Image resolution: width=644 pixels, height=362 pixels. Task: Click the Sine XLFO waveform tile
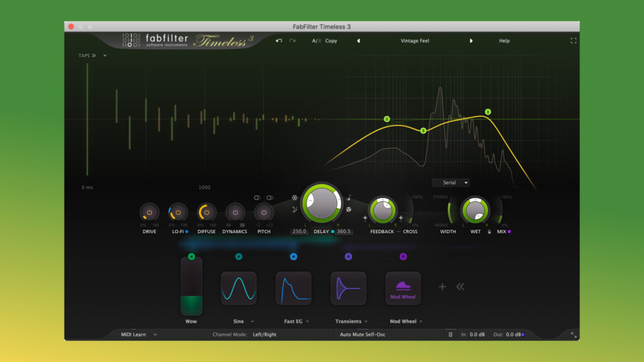point(238,288)
